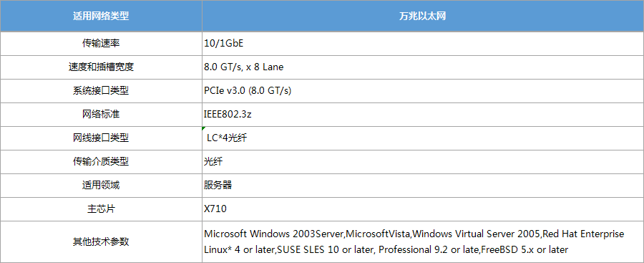Select the 网络标准 label cell
The width and height of the screenshot is (644, 263).
click(101, 115)
